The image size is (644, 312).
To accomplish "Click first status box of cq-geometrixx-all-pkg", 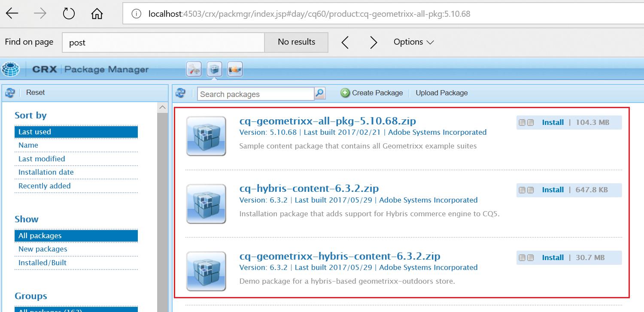I will click(x=522, y=122).
